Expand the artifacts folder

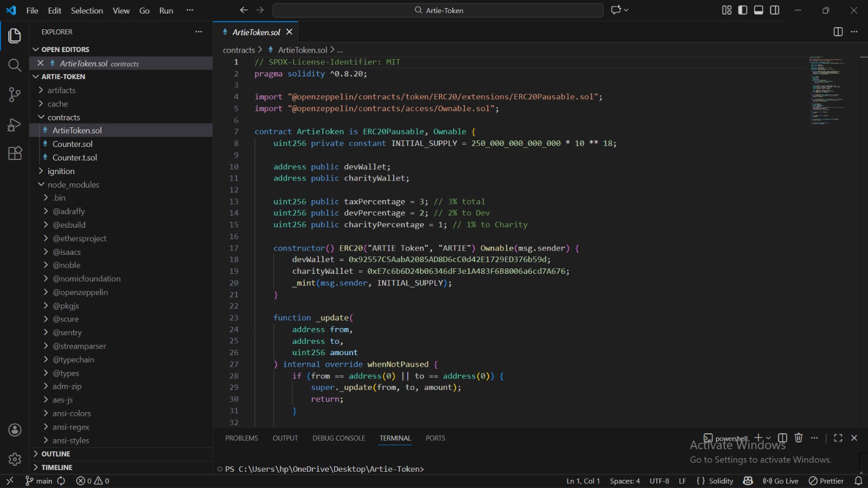(x=61, y=91)
